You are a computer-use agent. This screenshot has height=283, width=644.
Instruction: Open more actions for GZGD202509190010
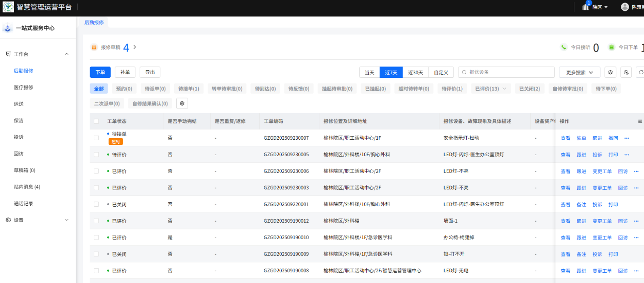point(636,238)
